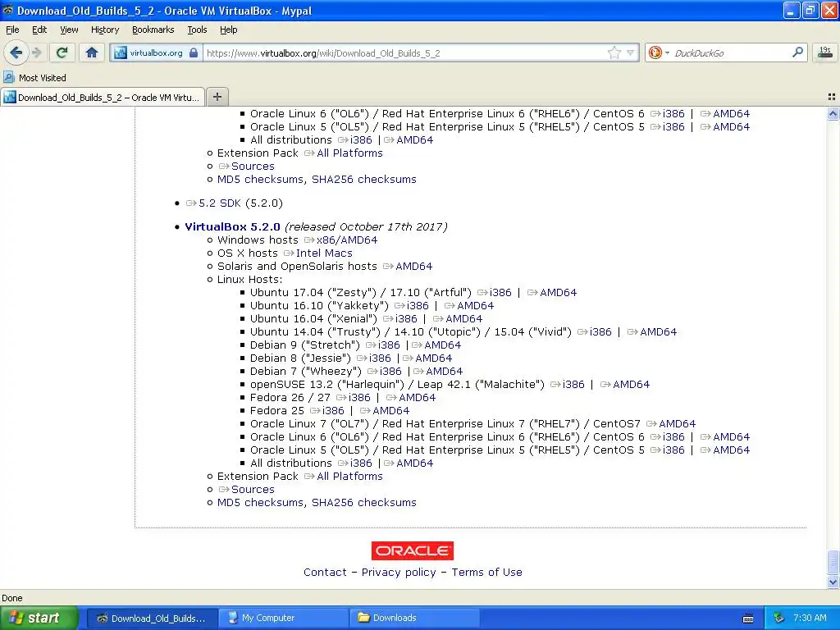Click i386 link for Ubuntu 14.04 Trusty
This screenshot has height=630, width=840.
[x=600, y=331]
